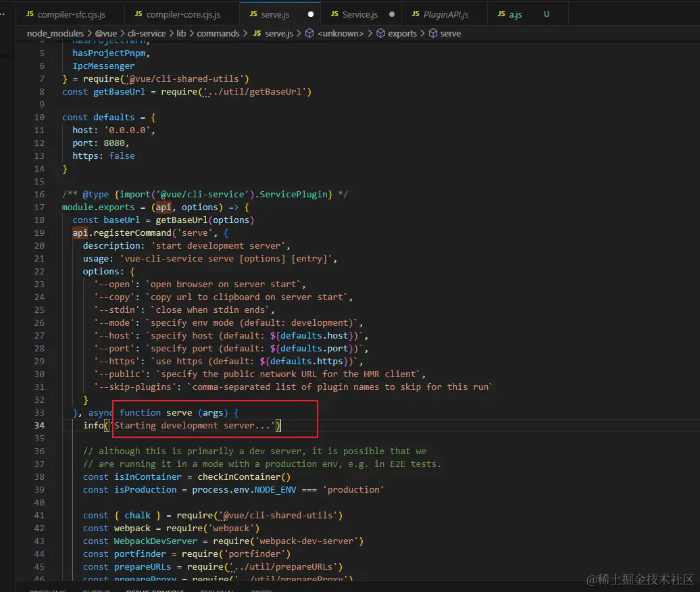Open the PluginAPI.js tab
This screenshot has width=700, height=592.
[x=445, y=14]
